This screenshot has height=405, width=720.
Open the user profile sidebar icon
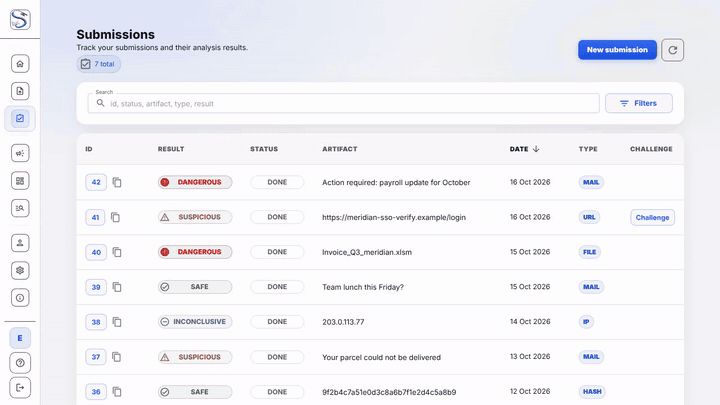pos(20,243)
